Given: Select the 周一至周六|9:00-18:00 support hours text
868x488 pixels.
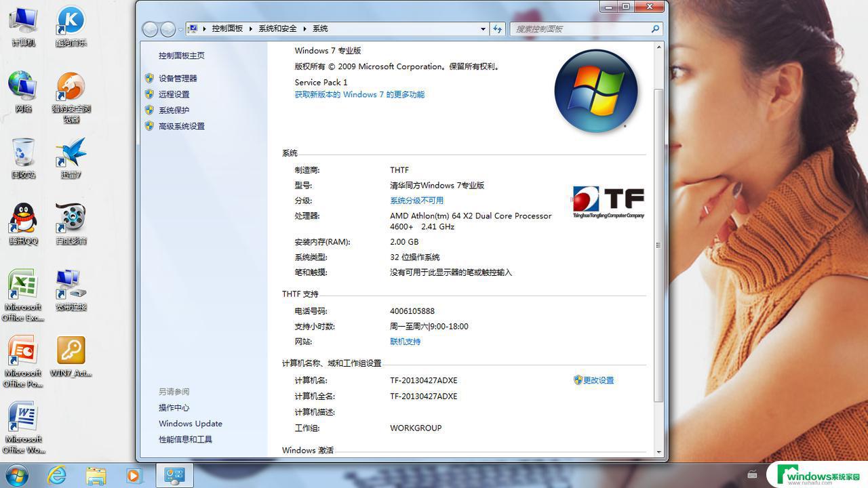Looking at the screenshot, I should point(429,327).
